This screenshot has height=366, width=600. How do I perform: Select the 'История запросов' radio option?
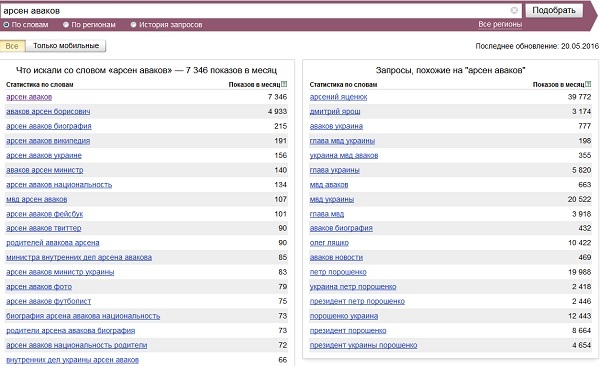tap(133, 25)
